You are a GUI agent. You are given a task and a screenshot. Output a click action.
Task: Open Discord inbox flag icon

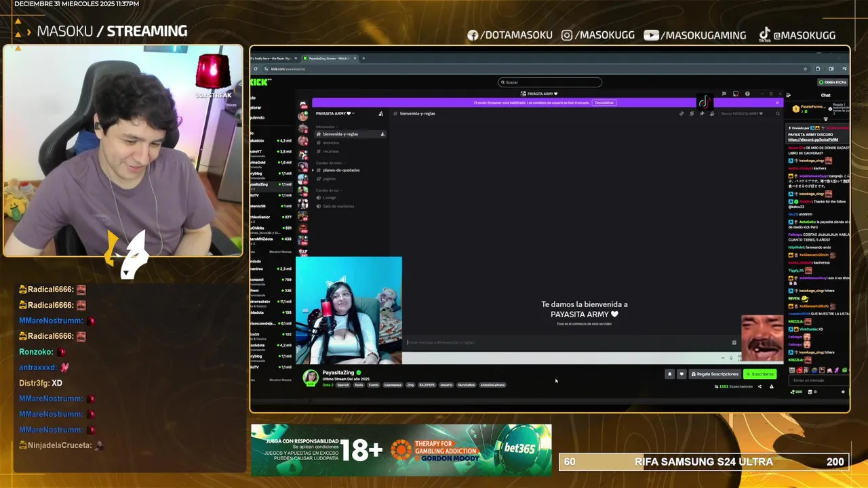click(x=724, y=94)
